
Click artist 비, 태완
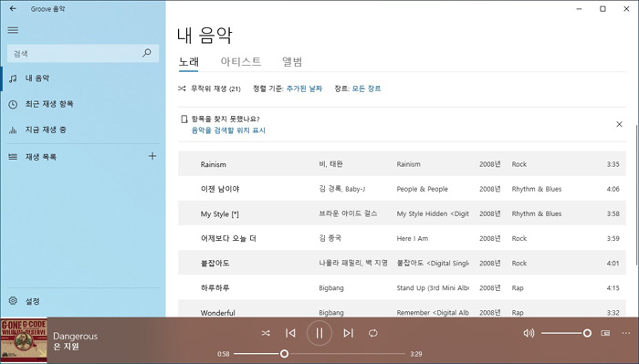click(330, 164)
